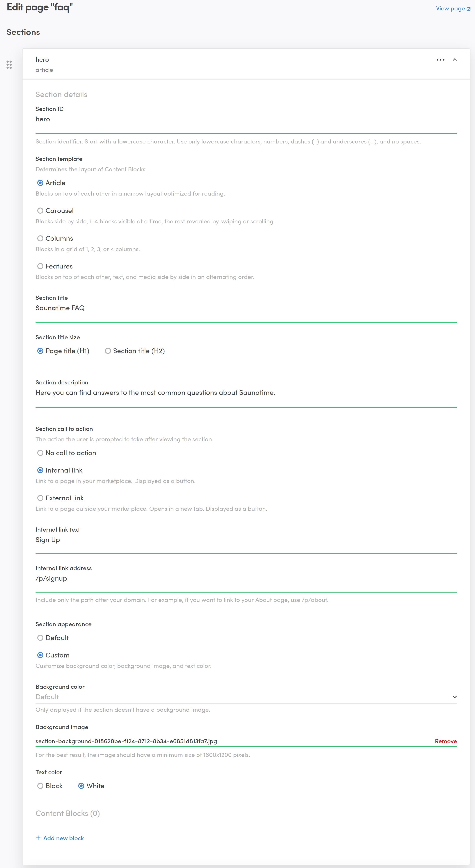Set title size to Section title (H2)
The width and height of the screenshot is (475, 868).
point(108,351)
